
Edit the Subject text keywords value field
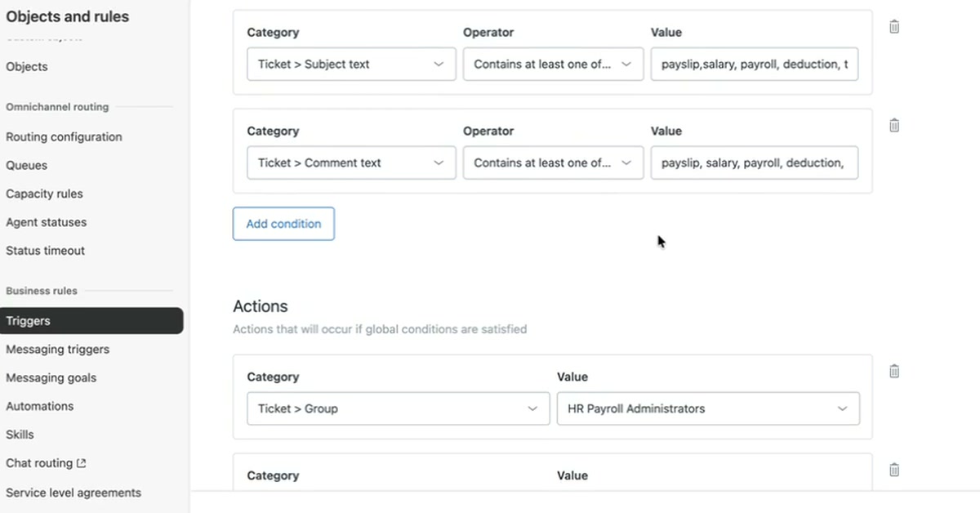click(x=755, y=64)
